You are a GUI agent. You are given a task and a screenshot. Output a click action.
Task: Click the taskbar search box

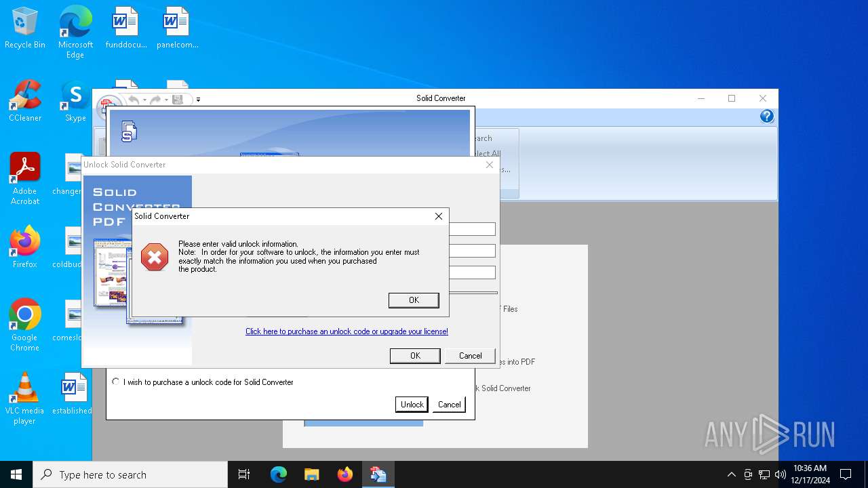pos(130,474)
